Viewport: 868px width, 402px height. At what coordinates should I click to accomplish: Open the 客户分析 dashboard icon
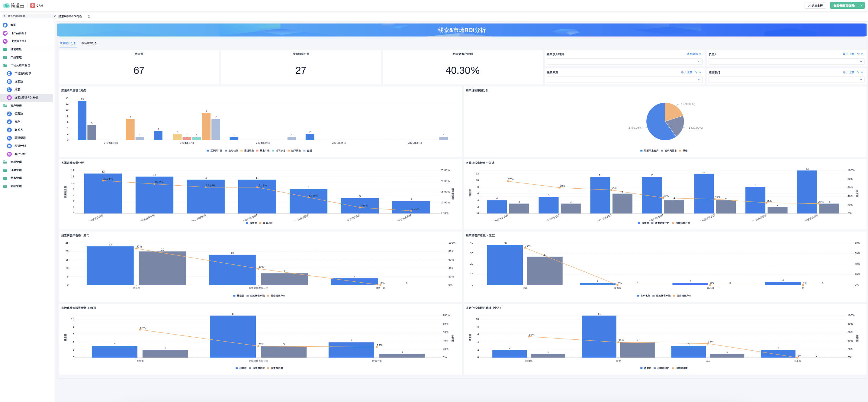coord(9,154)
